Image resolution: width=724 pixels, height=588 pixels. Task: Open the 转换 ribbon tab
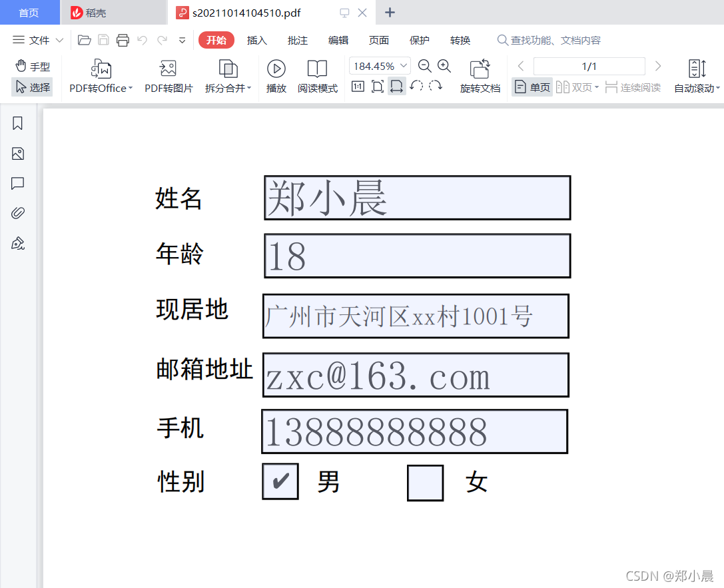tap(460, 40)
